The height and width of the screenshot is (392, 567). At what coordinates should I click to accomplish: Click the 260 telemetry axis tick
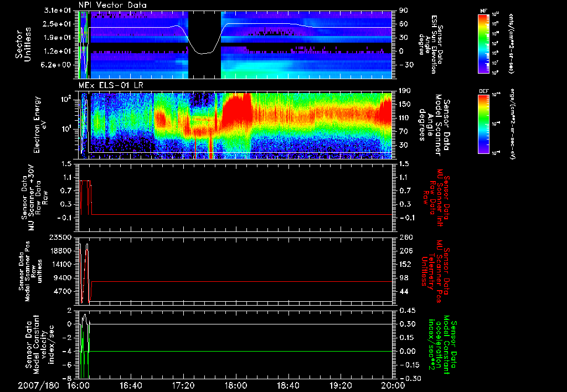coord(405,237)
